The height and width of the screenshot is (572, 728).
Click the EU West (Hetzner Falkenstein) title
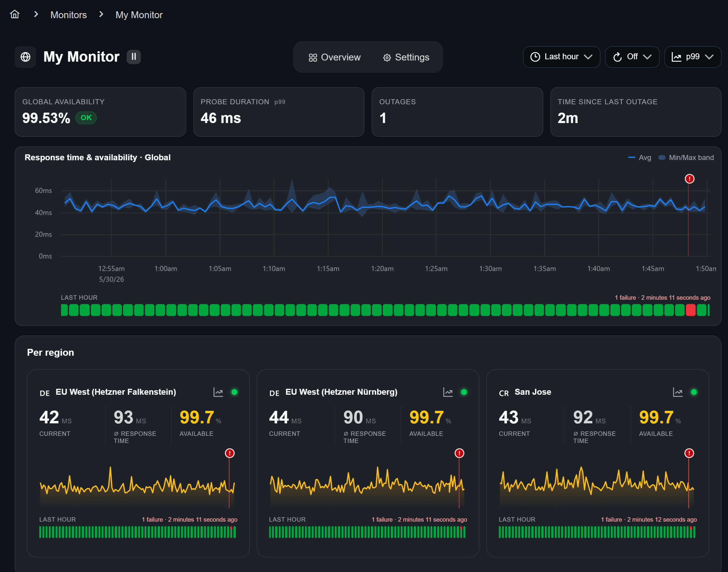pyautogui.click(x=116, y=392)
